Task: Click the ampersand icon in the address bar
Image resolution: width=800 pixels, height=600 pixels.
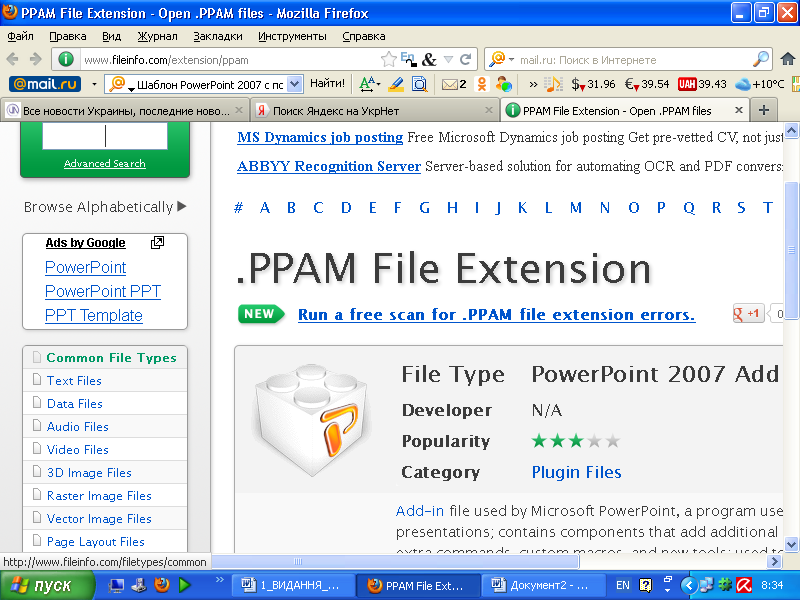Action: coord(429,60)
